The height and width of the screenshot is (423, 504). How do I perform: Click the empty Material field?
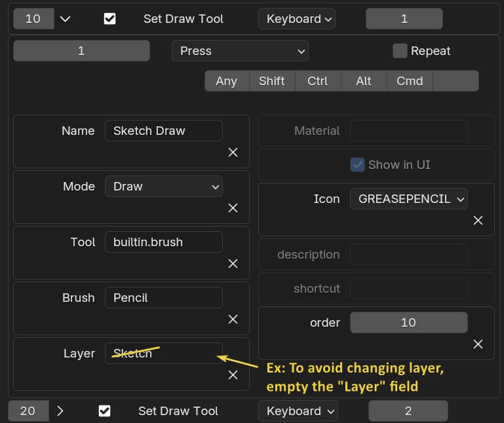[408, 131]
